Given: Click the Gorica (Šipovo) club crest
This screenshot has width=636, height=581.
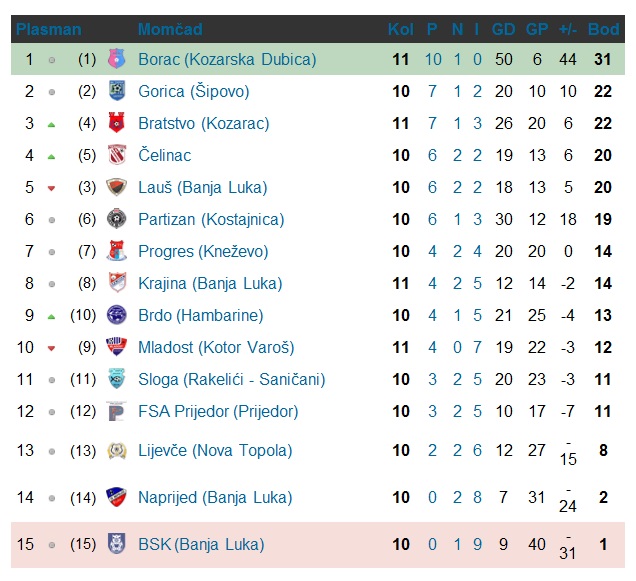Looking at the screenshot, I should (x=116, y=92).
